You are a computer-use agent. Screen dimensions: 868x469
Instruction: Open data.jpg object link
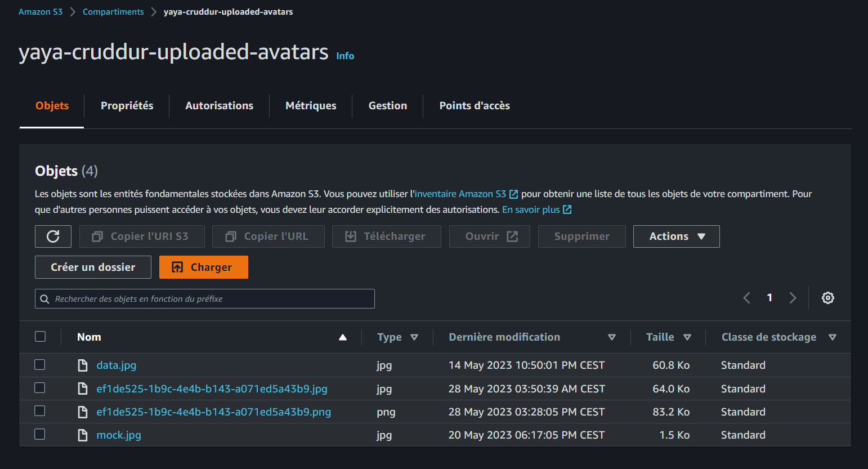[x=117, y=365]
